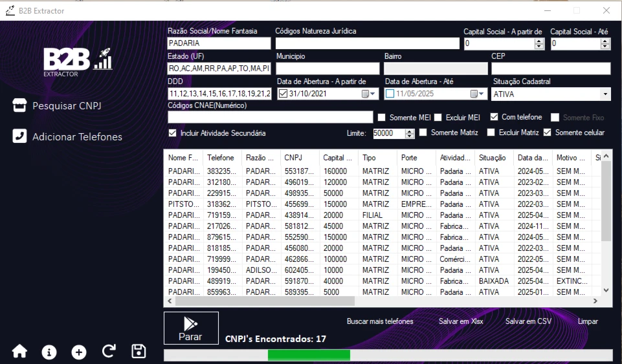Uncheck Com telefone checkbox
This screenshot has width=622, height=364.
point(494,117)
